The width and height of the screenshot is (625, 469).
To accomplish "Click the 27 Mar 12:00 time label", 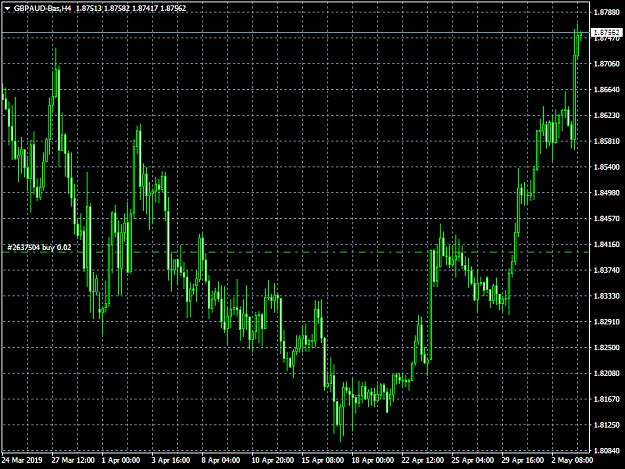I will point(73,460).
